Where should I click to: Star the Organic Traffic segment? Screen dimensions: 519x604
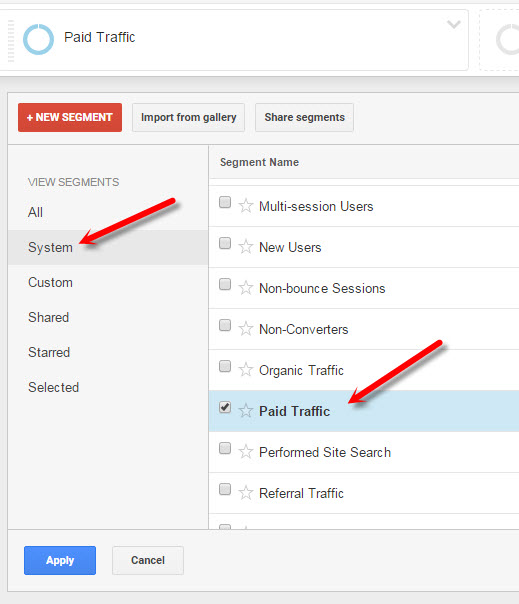coord(245,370)
